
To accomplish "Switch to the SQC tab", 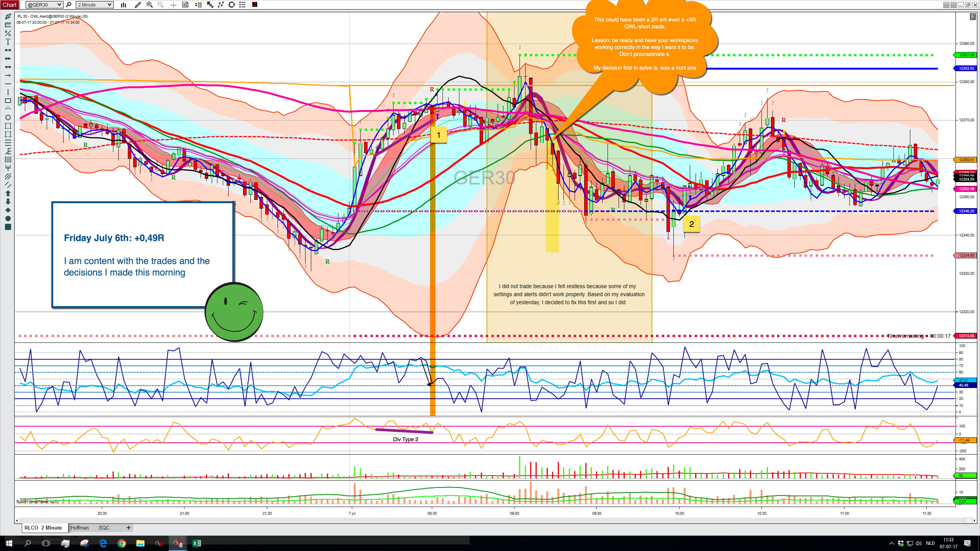I will pyautogui.click(x=104, y=528).
